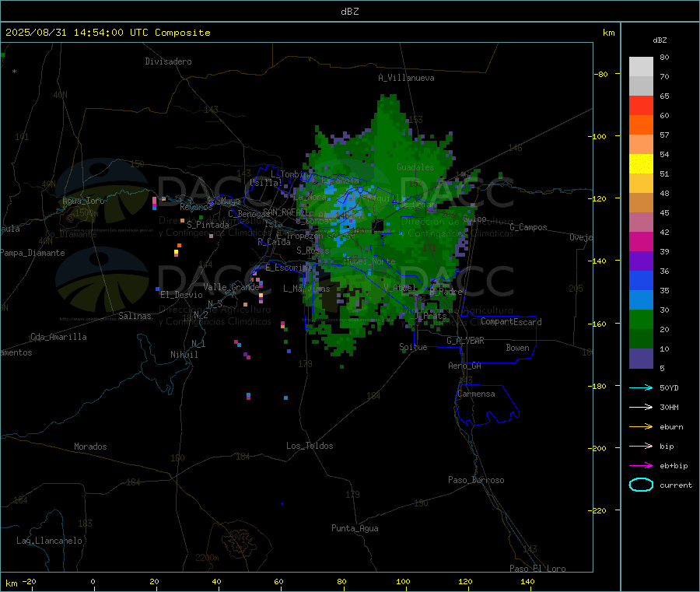Click the 'S_Pintada' map label
The image size is (700, 592).
[208, 225]
